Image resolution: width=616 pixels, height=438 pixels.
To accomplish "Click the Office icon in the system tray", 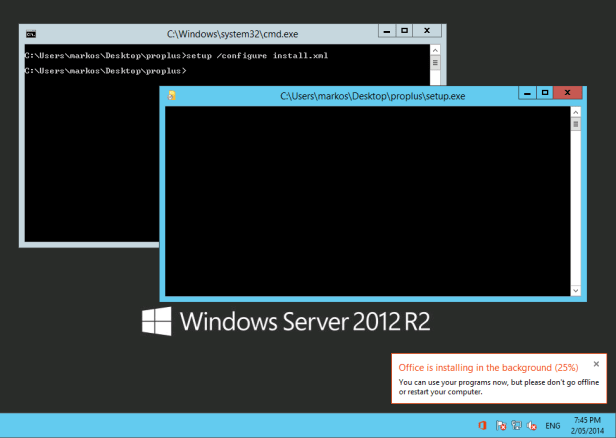I will click(482, 425).
